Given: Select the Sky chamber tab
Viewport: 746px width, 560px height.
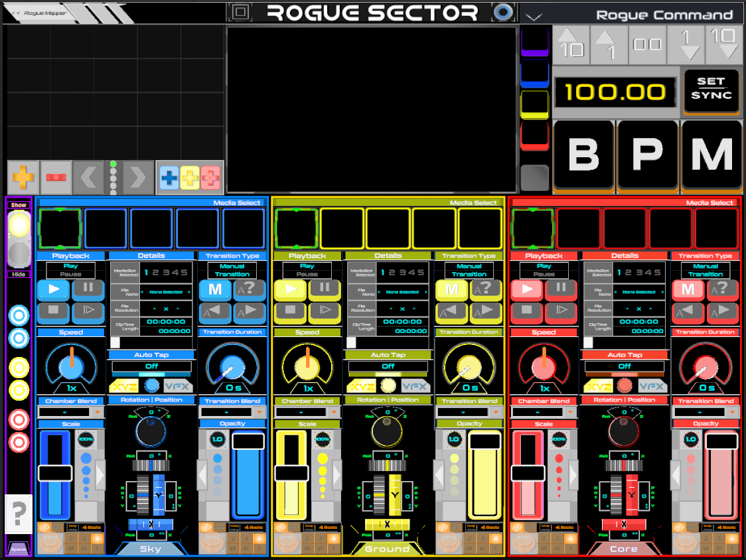Looking at the screenshot, I should [x=151, y=549].
